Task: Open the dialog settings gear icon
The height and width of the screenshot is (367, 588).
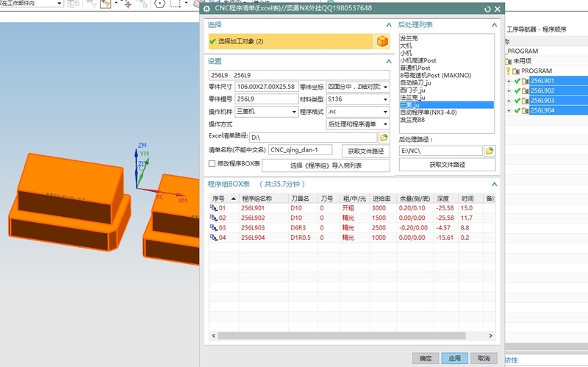Action: click(207, 8)
